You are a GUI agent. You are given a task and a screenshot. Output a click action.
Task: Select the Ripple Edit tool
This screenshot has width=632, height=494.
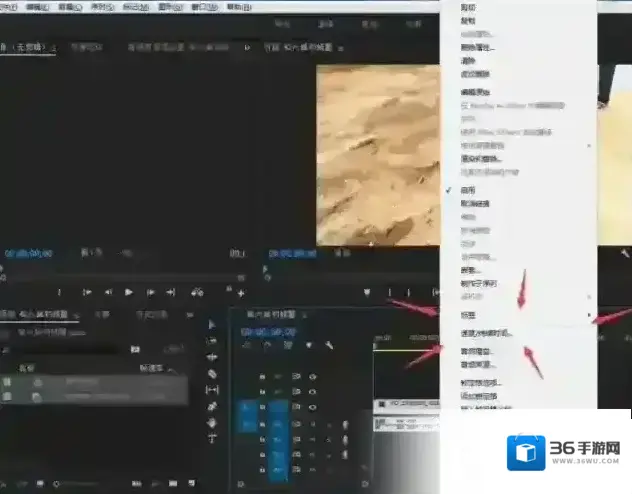coord(212,357)
